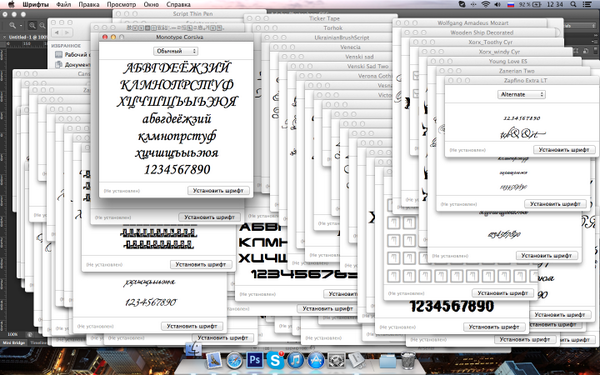Open the Справка menu

click(x=178, y=5)
